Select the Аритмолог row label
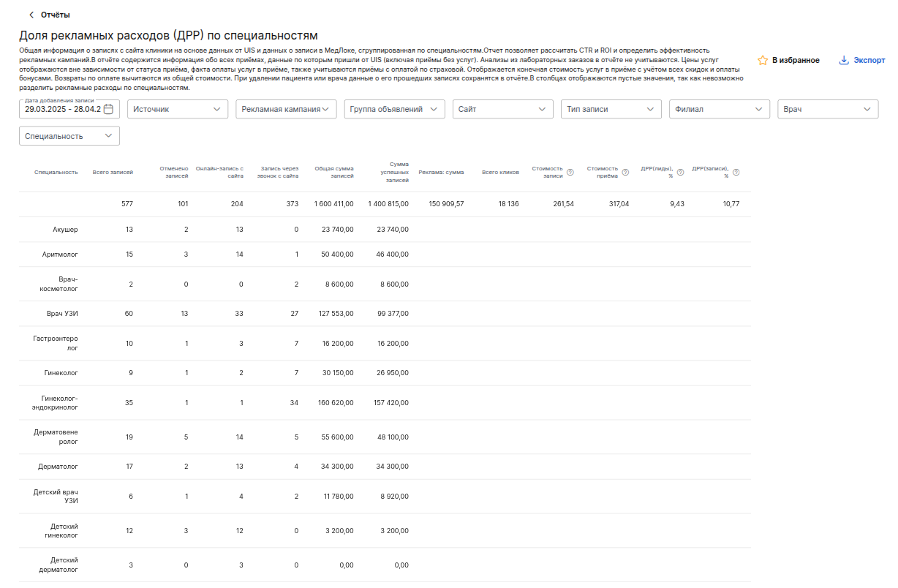The width and height of the screenshot is (898, 588). tap(60, 255)
